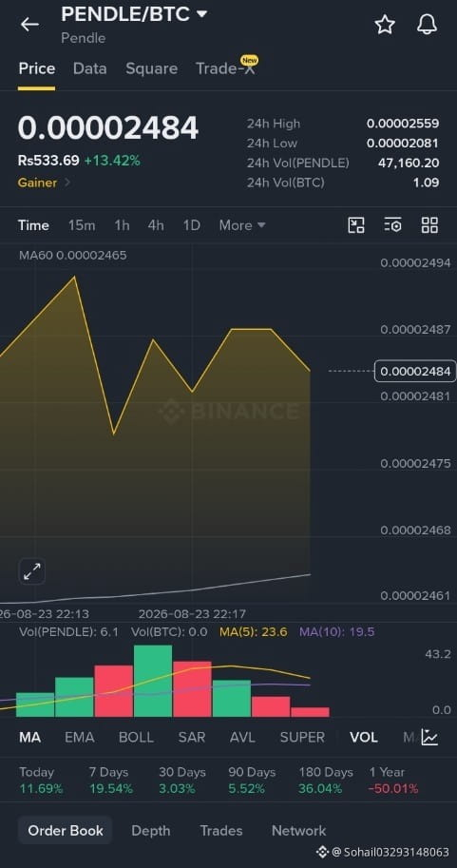
Task: Select the 1h chart interval
Action: coord(122,225)
